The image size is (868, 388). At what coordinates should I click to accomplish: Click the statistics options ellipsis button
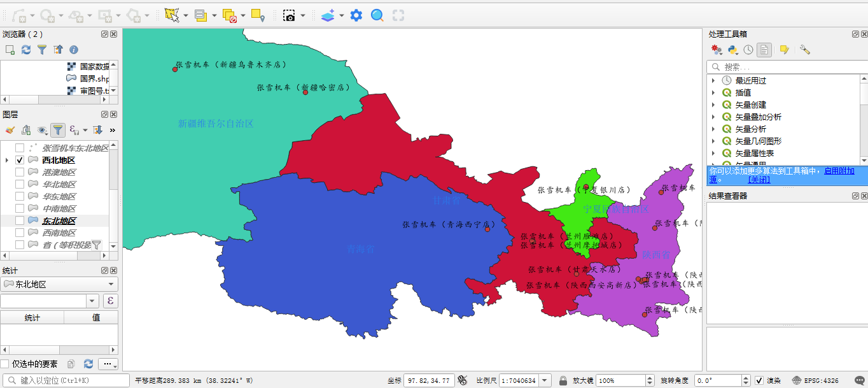coord(108,364)
